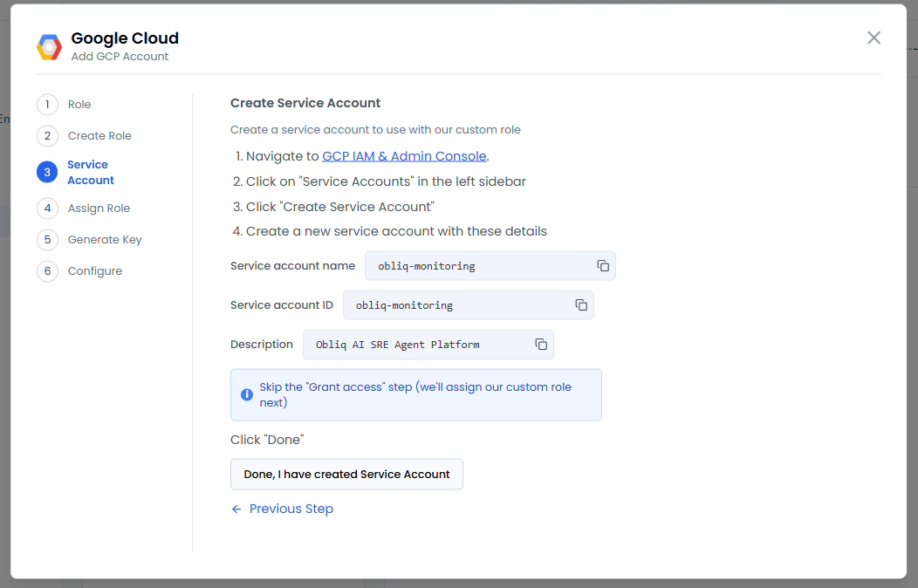Copy the service account name value

[x=602, y=266]
